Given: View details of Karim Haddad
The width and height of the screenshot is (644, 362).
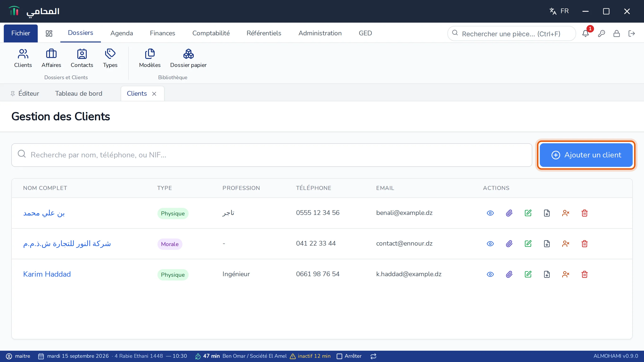Looking at the screenshot, I should [490, 274].
